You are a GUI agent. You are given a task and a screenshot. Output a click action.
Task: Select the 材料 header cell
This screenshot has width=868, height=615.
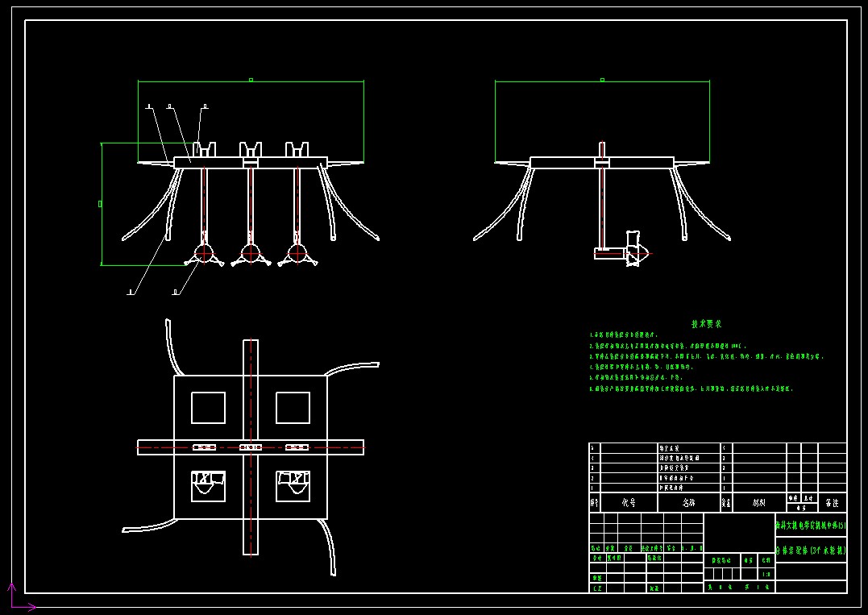(759, 503)
